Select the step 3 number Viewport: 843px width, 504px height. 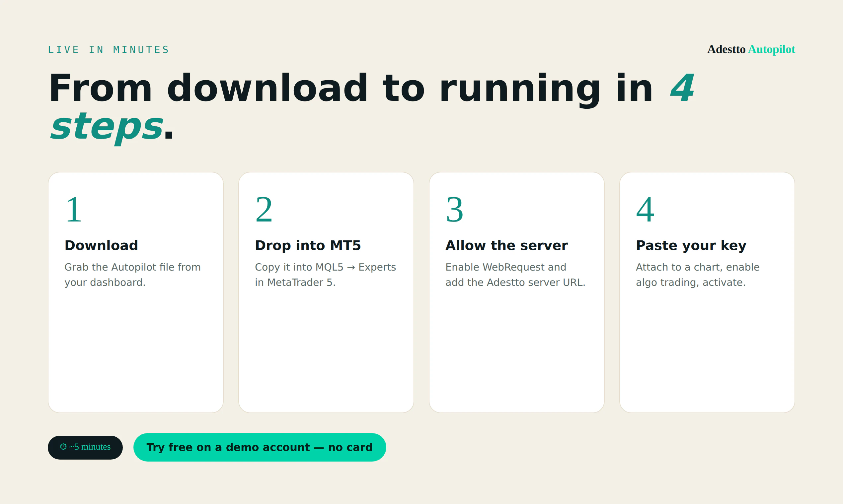click(x=455, y=210)
